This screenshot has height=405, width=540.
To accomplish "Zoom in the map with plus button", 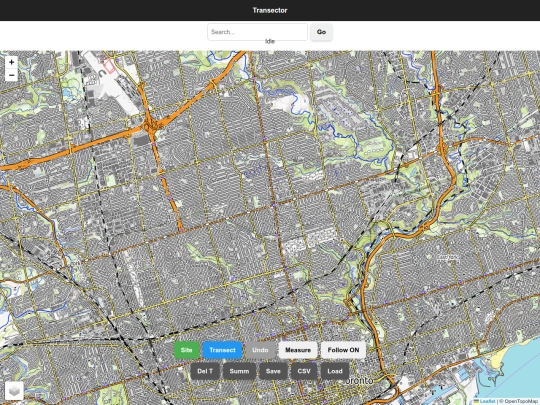I will [x=11, y=62].
